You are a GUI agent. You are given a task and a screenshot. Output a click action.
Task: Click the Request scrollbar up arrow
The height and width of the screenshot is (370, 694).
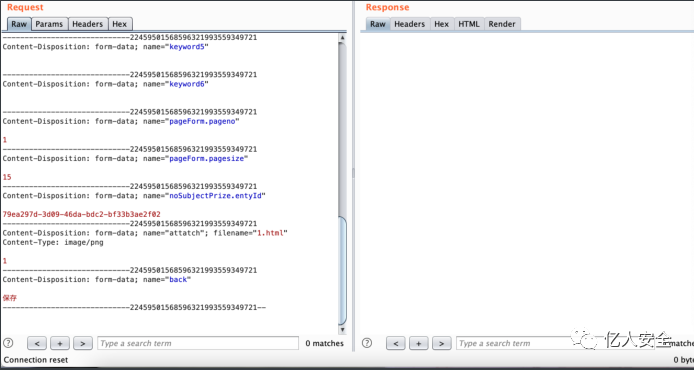tap(342, 38)
